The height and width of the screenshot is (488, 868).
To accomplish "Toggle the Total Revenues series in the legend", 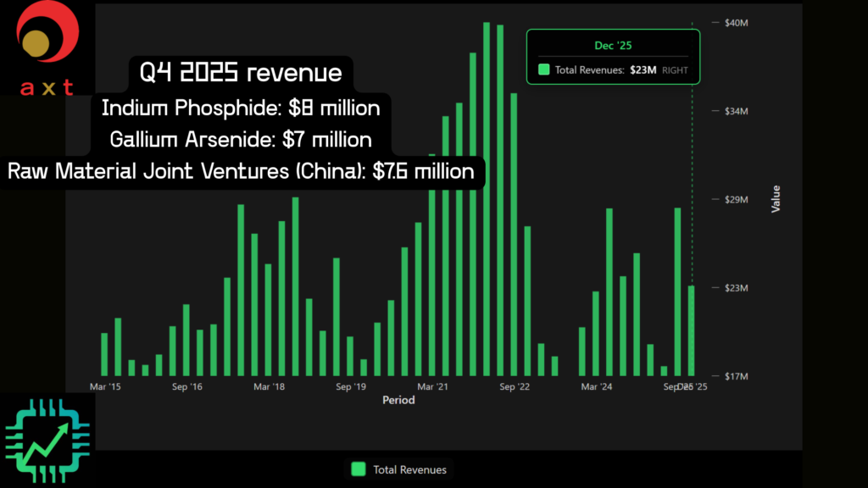I will 400,469.
